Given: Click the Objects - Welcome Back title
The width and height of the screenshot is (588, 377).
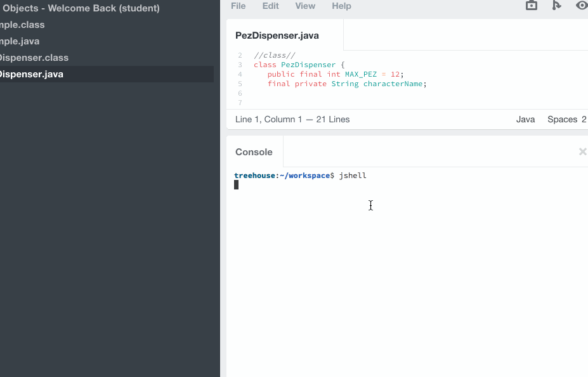Looking at the screenshot, I should point(79,8).
